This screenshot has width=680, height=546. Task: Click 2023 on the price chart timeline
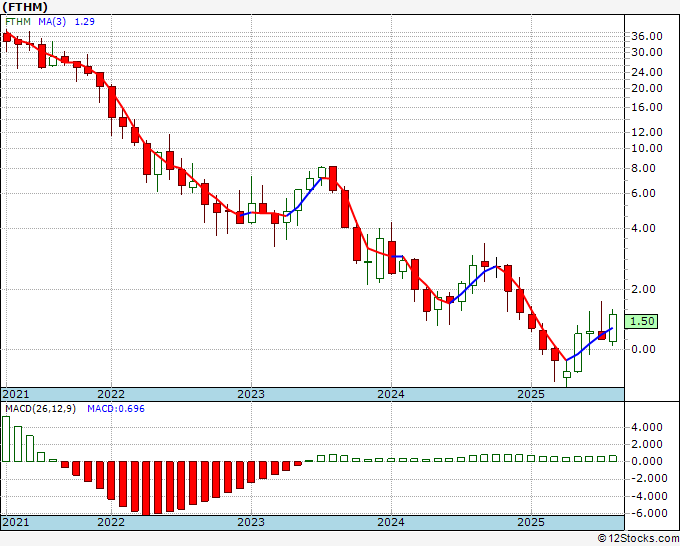(x=251, y=394)
